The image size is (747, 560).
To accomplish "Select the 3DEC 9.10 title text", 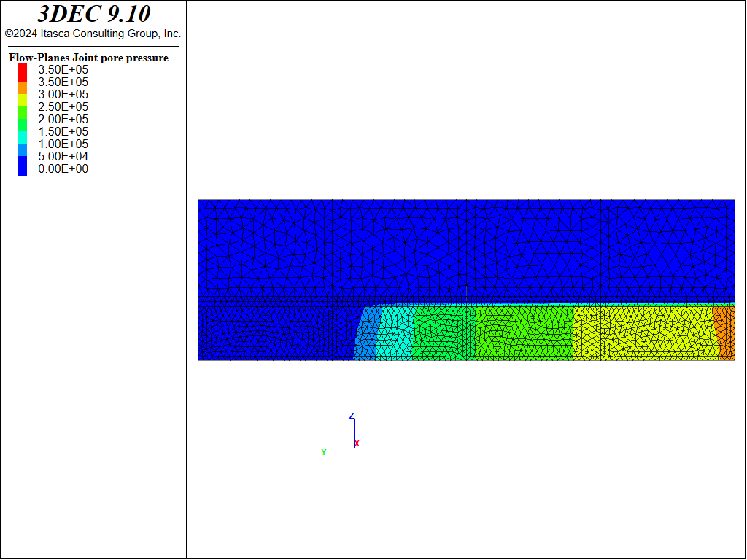I will click(93, 15).
